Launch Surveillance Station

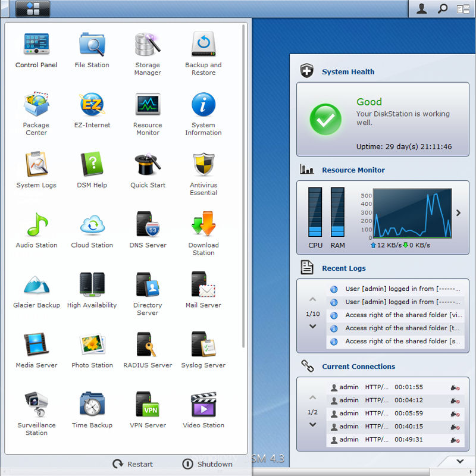click(36, 414)
